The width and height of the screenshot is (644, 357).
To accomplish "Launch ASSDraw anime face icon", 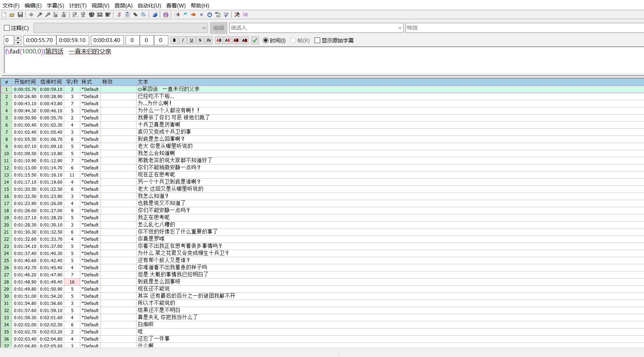I will 166,15.
